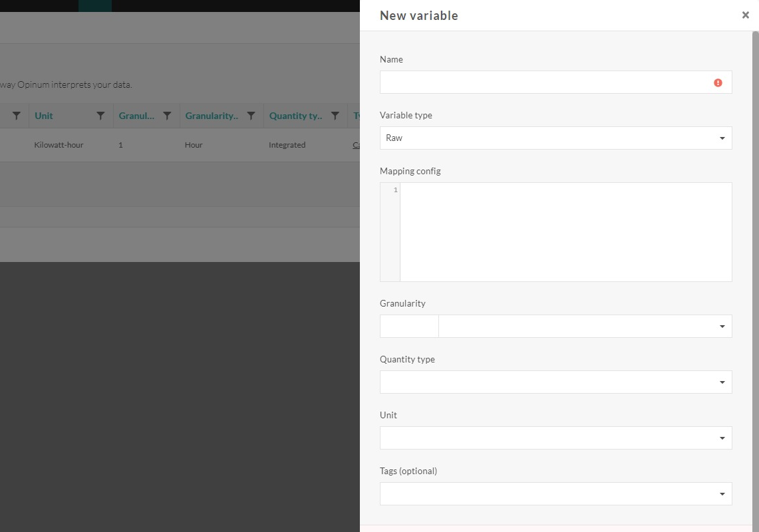Close the New variable panel
The height and width of the screenshot is (532, 759).
[745, 15]
